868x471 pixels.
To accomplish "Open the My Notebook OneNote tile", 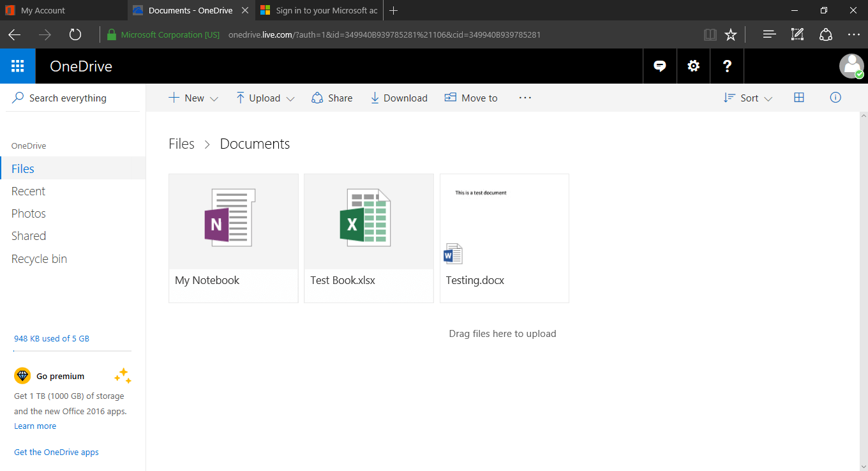I will pos(234,238).
